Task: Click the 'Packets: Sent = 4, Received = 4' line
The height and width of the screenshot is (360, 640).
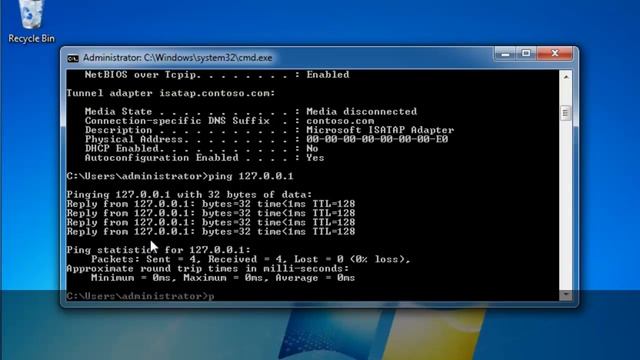Action: click(x=251, y=259)
